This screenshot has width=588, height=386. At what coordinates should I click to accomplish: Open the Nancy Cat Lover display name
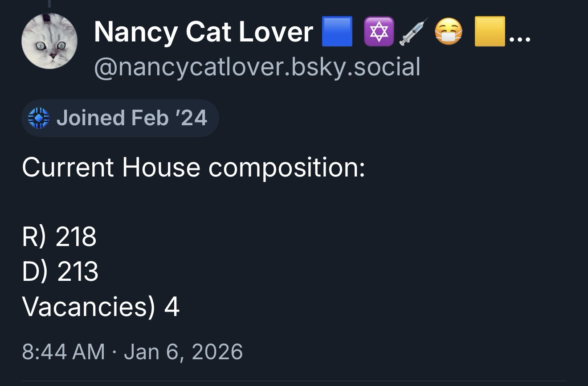(x=204, y=32)
